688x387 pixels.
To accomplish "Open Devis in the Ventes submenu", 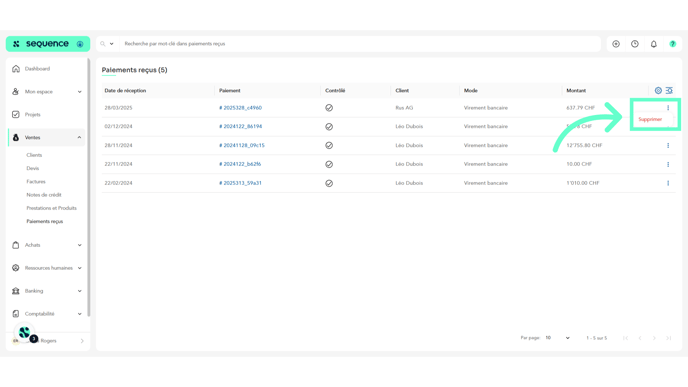I will [x=32, y=168].
